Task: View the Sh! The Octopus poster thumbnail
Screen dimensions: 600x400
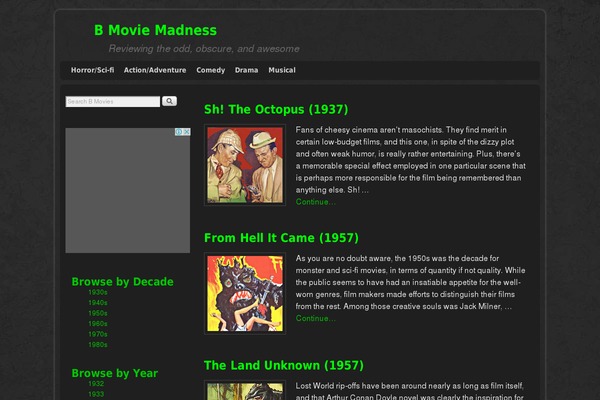Action: tap(245, 165)
